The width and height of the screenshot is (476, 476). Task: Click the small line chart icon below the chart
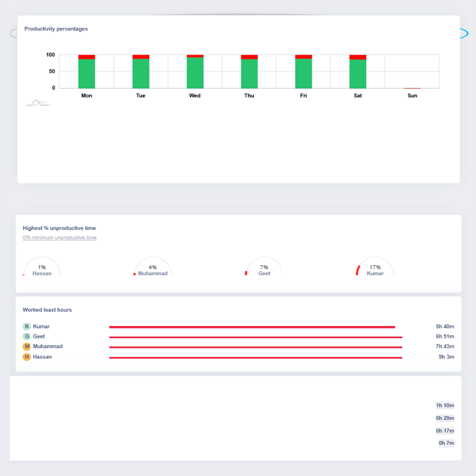[38, 103]
